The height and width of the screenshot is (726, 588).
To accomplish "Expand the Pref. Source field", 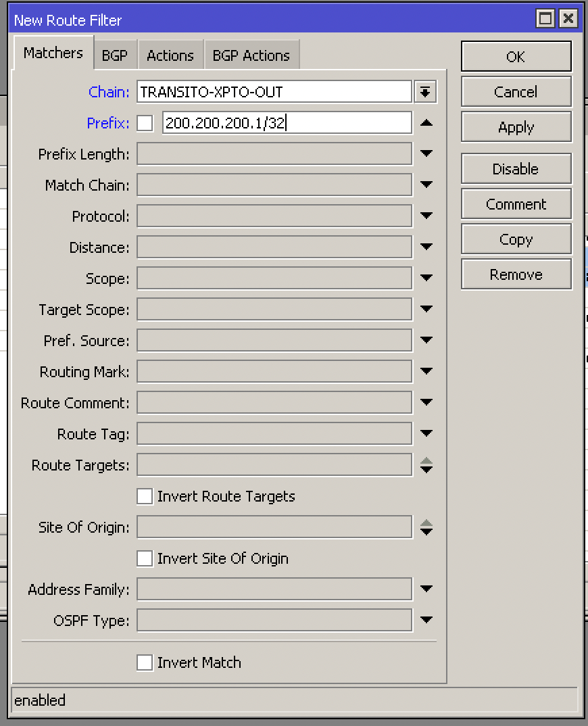I will click(426, 340).
